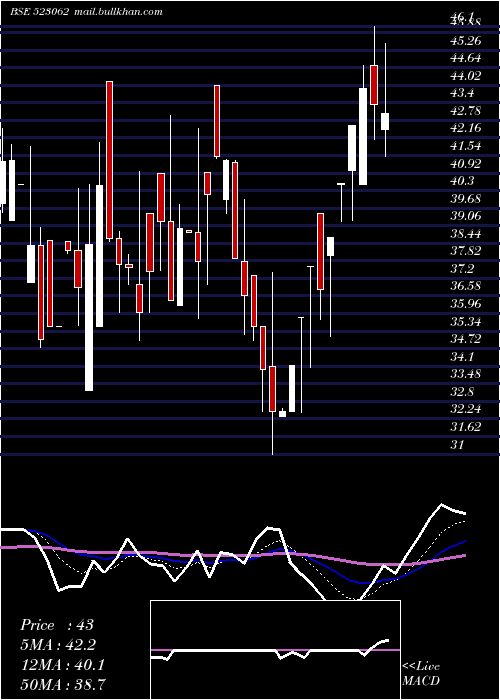
Task: Click the 12MA : 40.1 readout
Action: pos(62,665)
